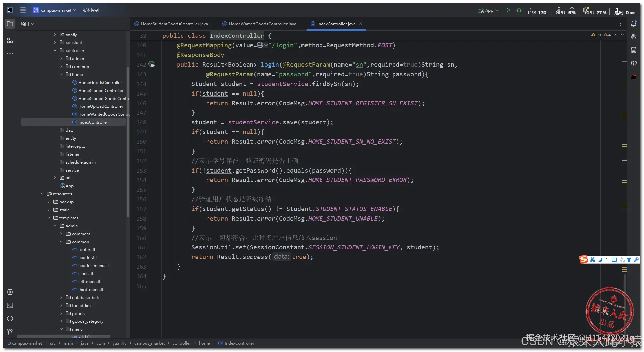The width and height of the screenshot is (644, 352).
Task: Expand the config folder
Action: [55, 35]
